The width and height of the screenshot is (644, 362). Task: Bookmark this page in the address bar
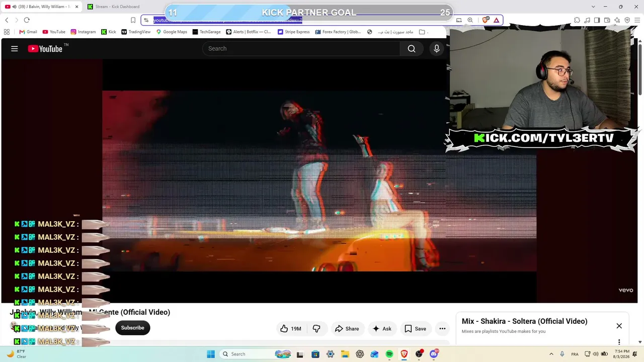(133, 20)
